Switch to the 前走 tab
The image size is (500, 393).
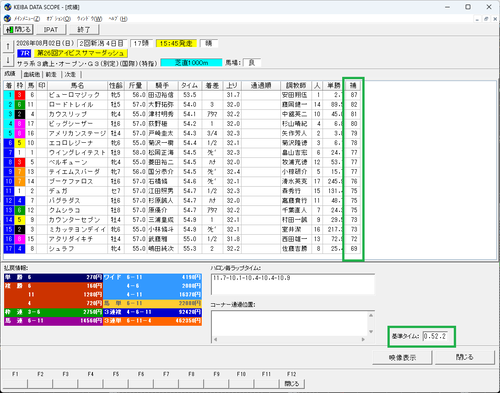[51, 74]
